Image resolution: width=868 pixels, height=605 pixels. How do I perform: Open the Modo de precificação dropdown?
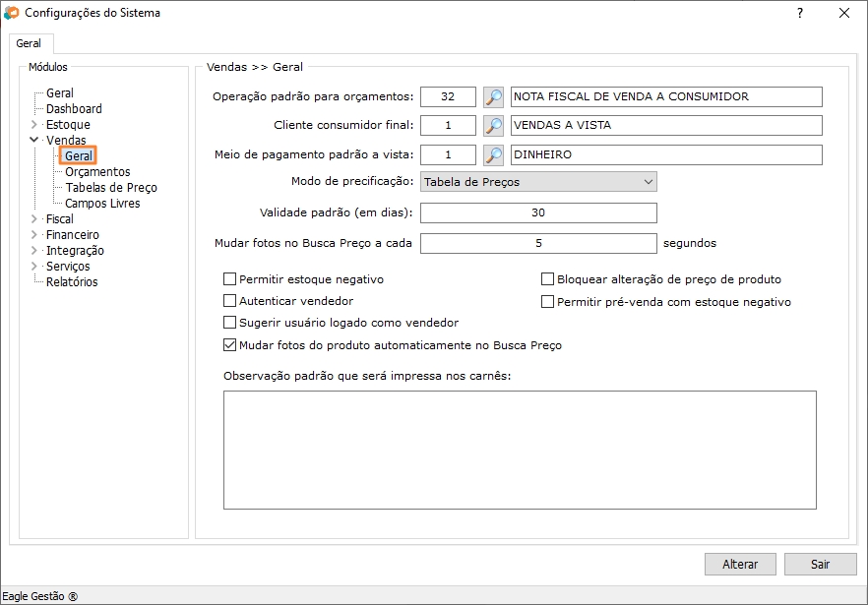(538, 182)
